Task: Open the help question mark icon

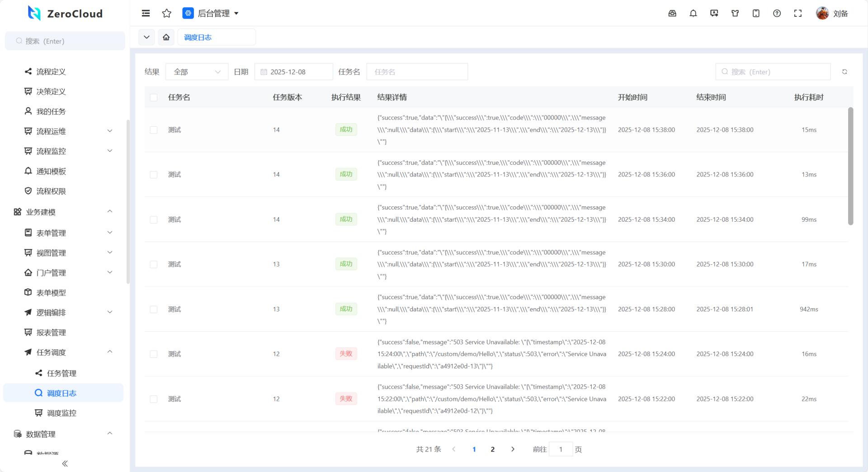Action: [777, 14]
